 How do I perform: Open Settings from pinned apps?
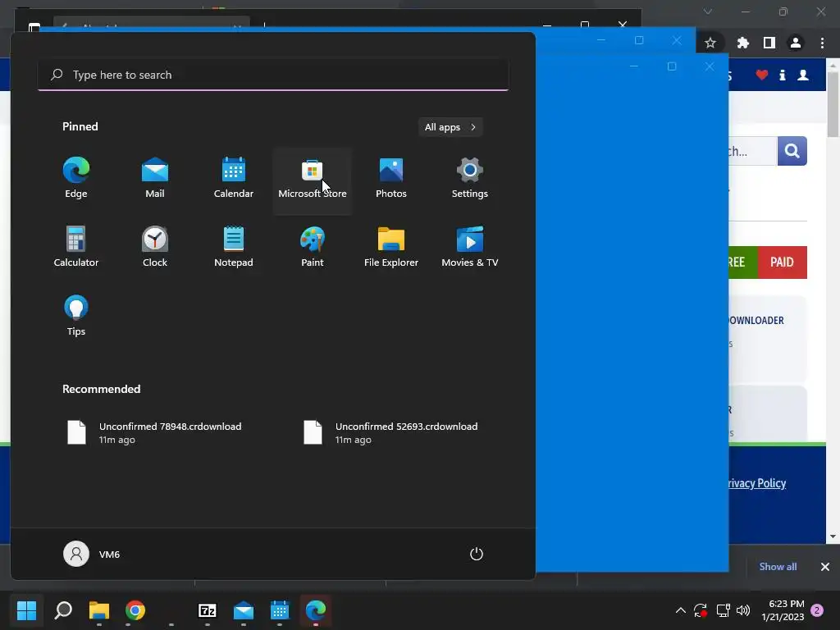(x=470, y=179)
